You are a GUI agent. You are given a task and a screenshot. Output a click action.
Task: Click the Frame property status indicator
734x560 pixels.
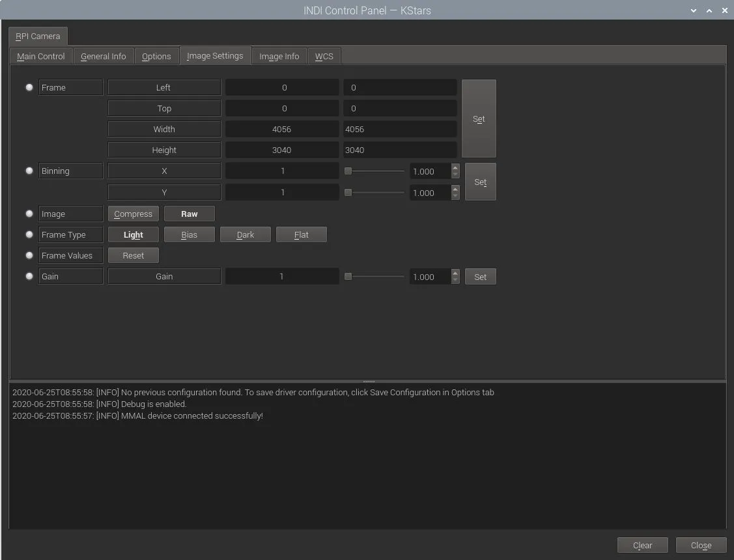[x=29, y=87]
